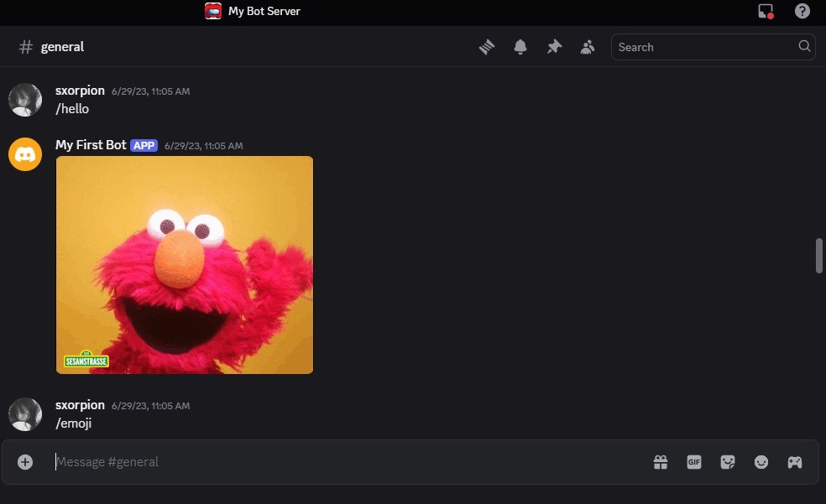Open sxorpion avatar on /emoji message
Screen dimensions: 826x504
pyautogui.click(x=25, y=414)
